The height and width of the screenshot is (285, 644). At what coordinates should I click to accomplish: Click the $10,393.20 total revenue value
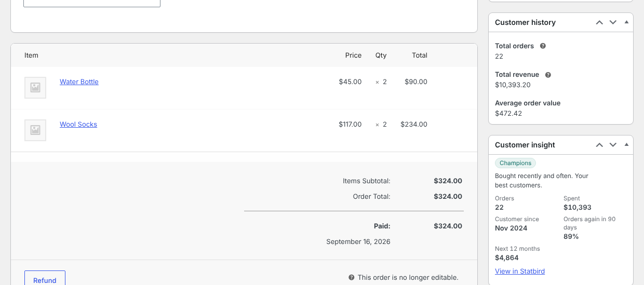point(513,85)
